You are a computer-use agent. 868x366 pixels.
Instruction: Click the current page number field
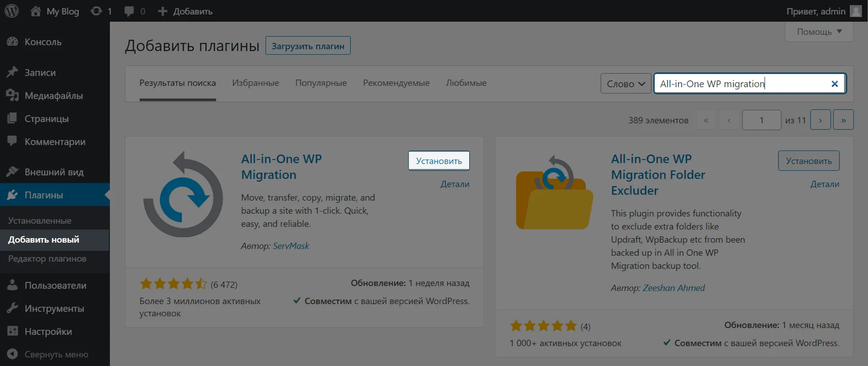(x=762, y=120)
